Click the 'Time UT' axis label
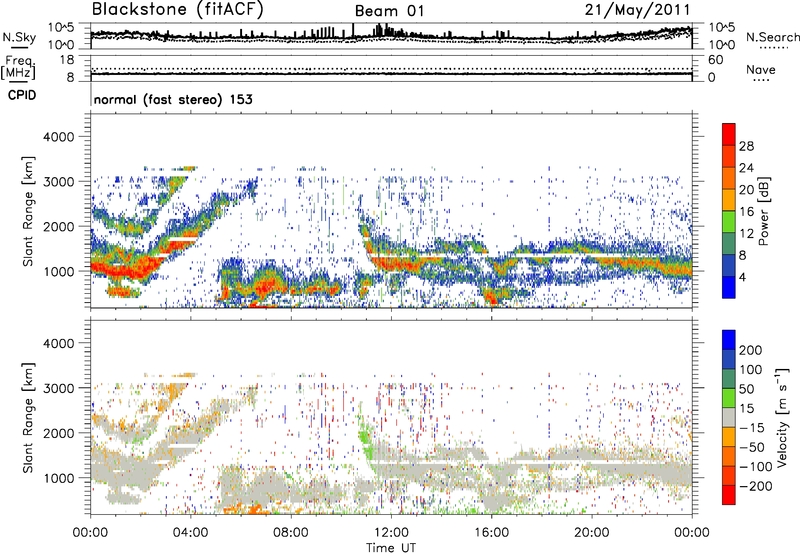The image size is (800, 554). pyautogui.click(x=391, y=548)
